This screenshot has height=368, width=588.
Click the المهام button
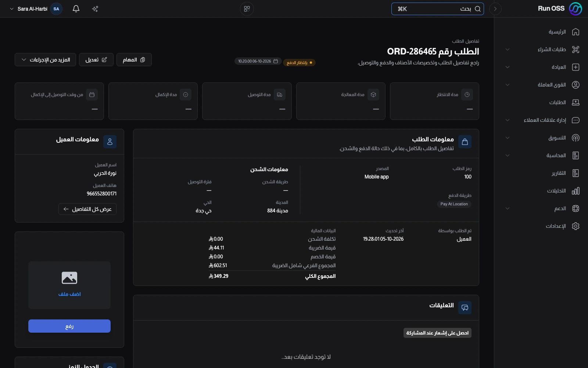click(134, 60)
